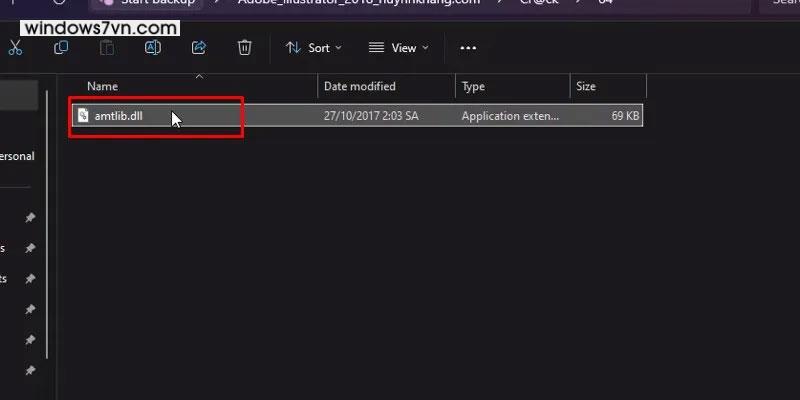Click the Type column header
800x400 pixels.
[x=474, y=87]
